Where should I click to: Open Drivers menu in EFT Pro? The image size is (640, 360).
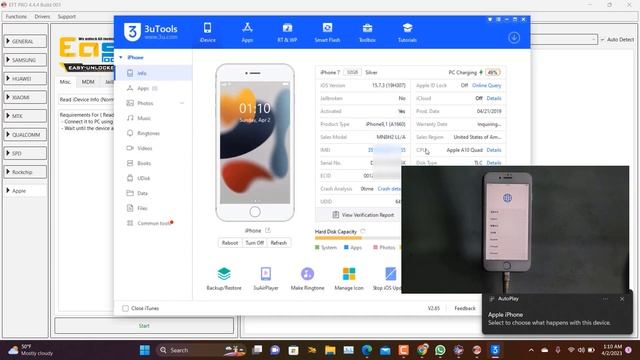click(42, 17)
